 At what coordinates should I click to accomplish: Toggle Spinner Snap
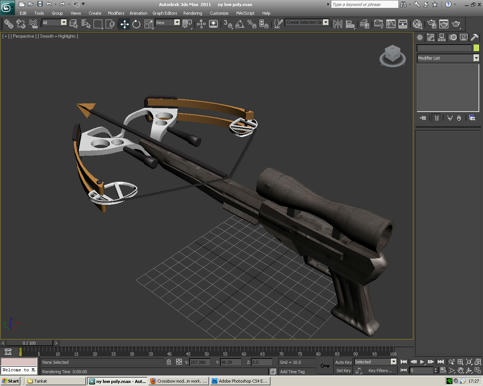[264, 24]
